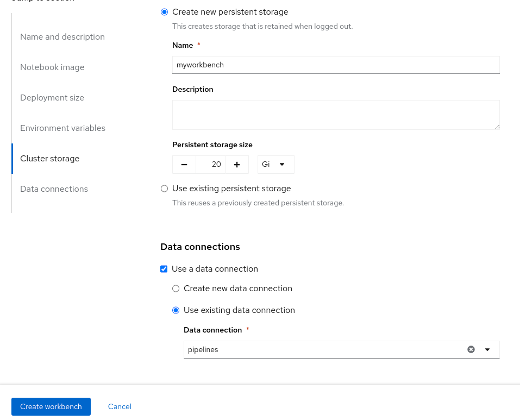Focus the Description text area
Viewport: 520px width, 420px height.
click(335, 114)
